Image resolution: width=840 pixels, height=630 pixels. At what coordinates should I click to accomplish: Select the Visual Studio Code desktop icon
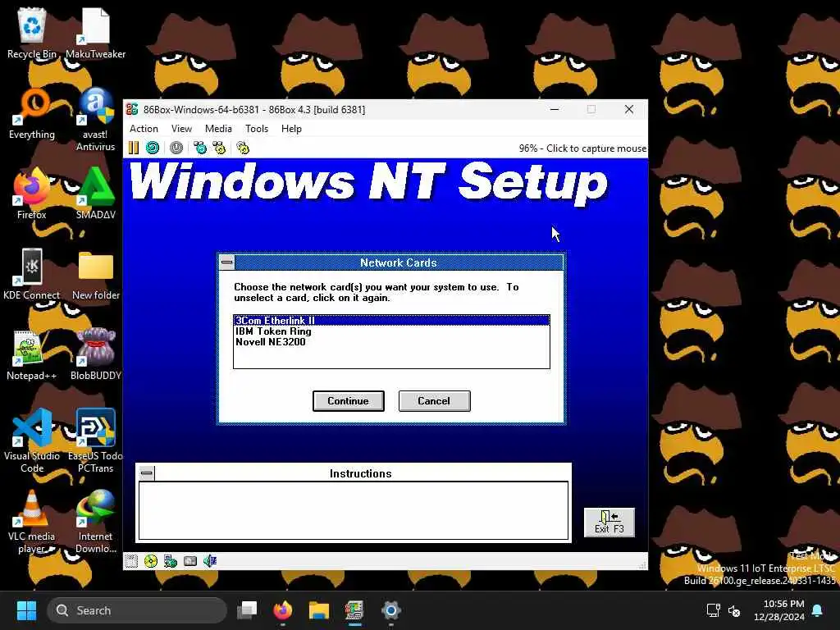(x=32, y=441)
